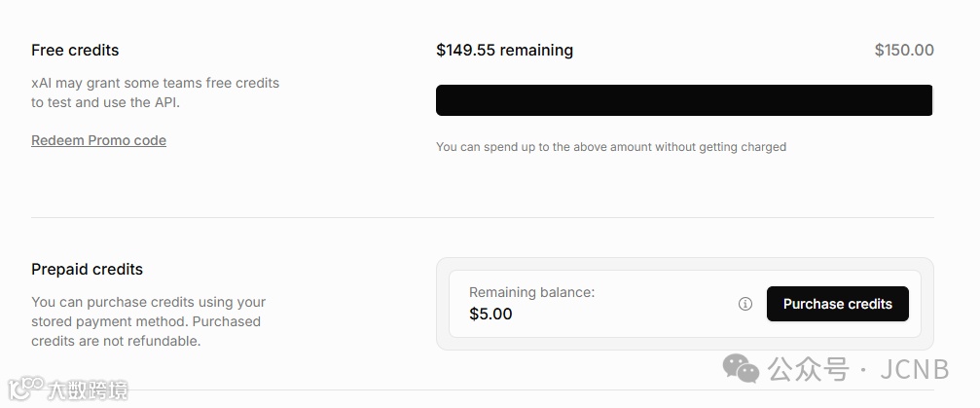Select the Prepaid credits heading

point(87,269)
